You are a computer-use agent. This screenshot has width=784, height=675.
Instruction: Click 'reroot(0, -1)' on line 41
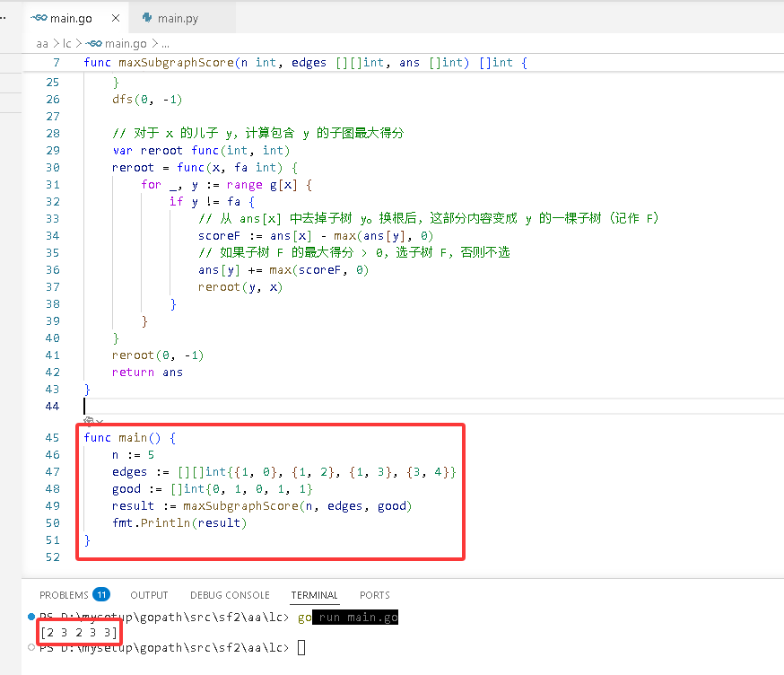click(158, 355)
